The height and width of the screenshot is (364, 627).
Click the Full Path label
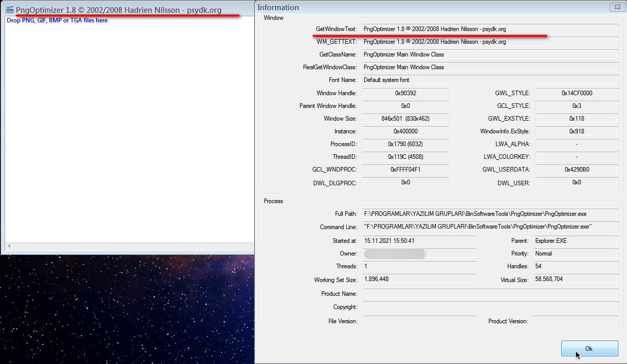tap(346, 214)
